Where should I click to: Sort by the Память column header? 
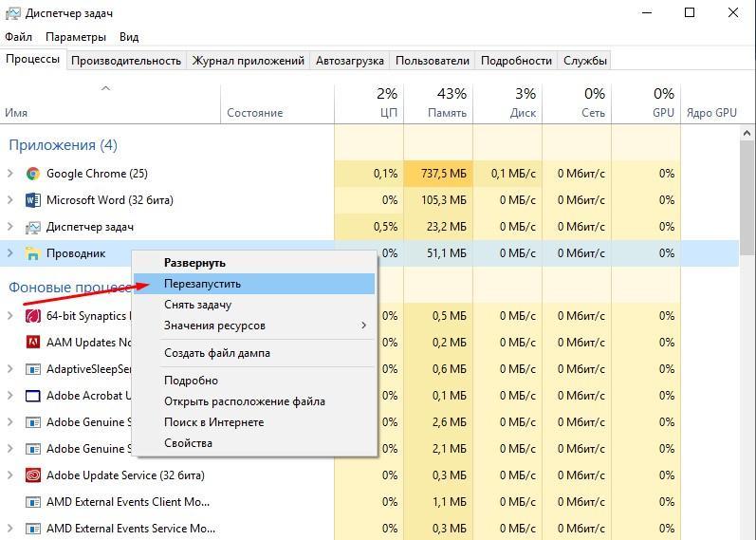(x=438, y=103)
